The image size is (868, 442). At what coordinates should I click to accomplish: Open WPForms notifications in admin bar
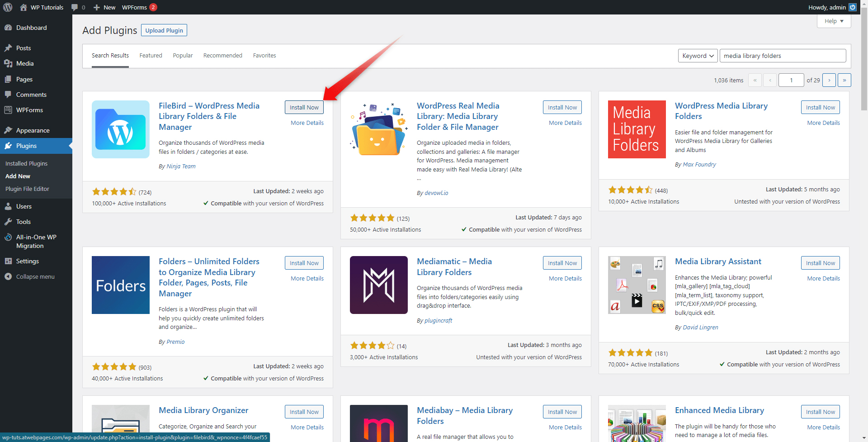coord(139,7)
